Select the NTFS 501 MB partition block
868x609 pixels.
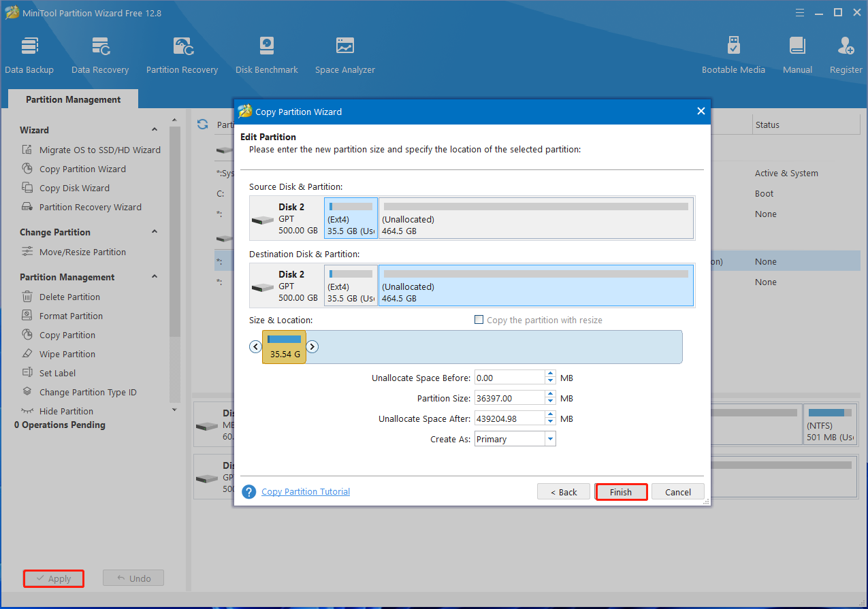[x=831, y=425]
